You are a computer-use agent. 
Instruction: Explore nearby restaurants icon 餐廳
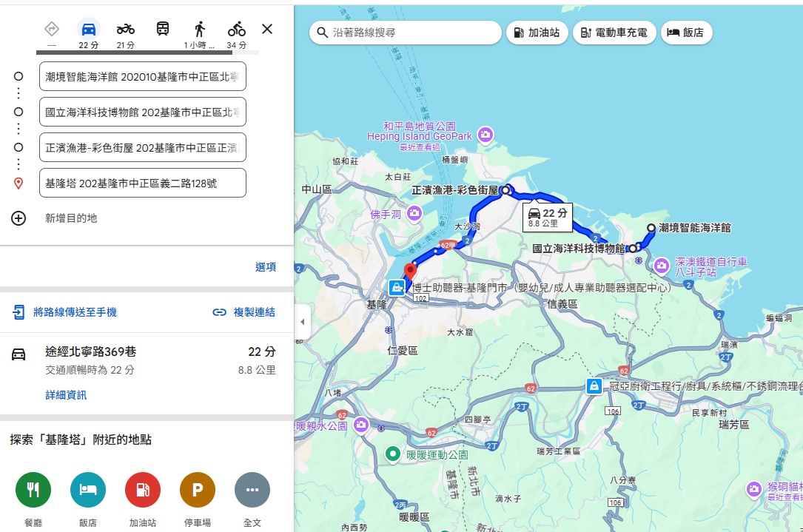click(x=33, y=490)
